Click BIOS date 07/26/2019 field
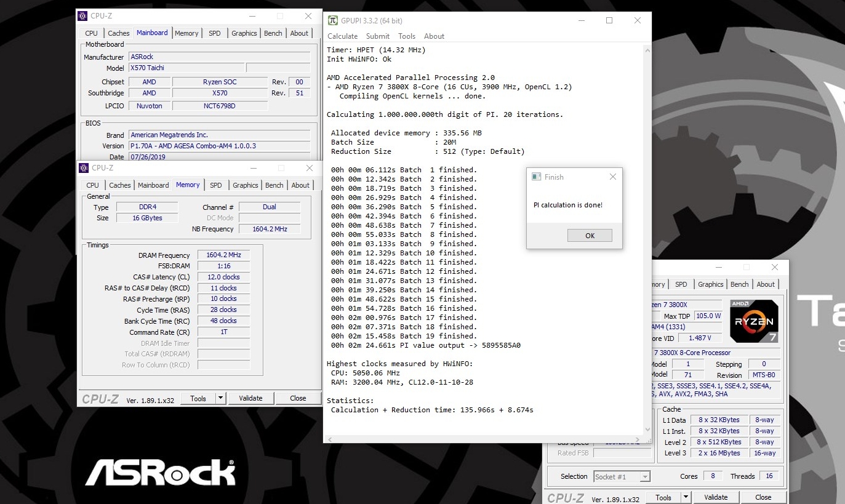845x504 pixels. coord(219,157)
